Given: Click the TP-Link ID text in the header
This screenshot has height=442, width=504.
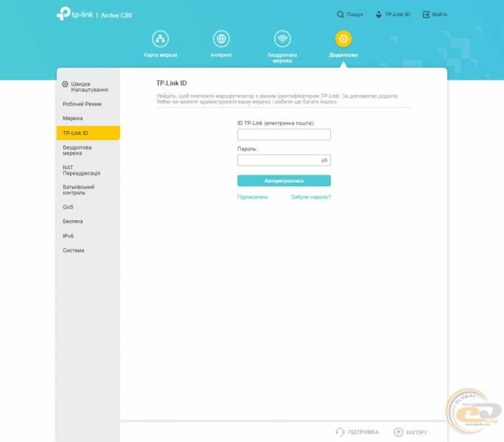Looking at the screenshot, I should click(x=398, y=15).
